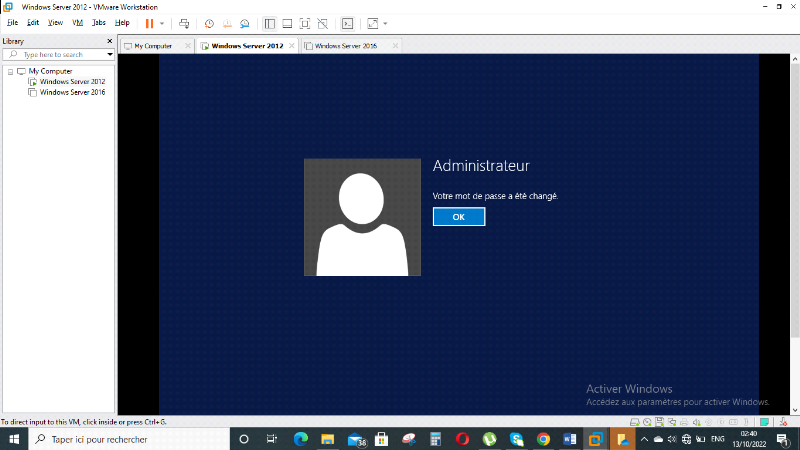Click the revert to snapshot icon

coord(226,22)
